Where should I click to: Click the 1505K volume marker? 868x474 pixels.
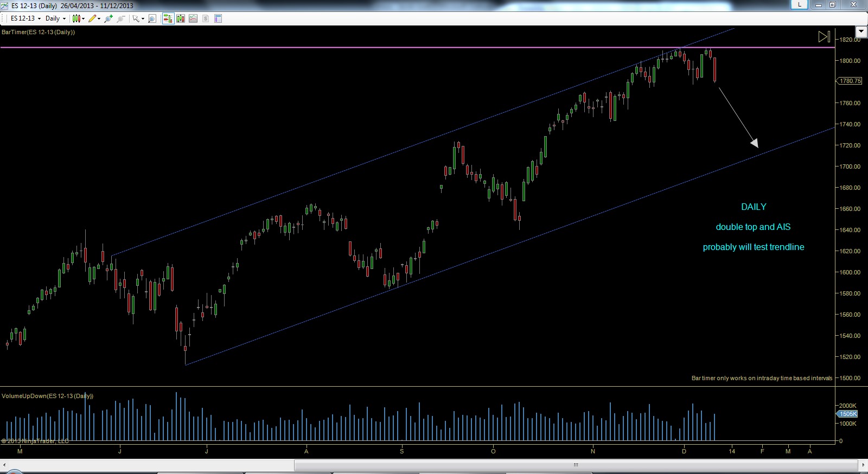(x=847, y=414)
